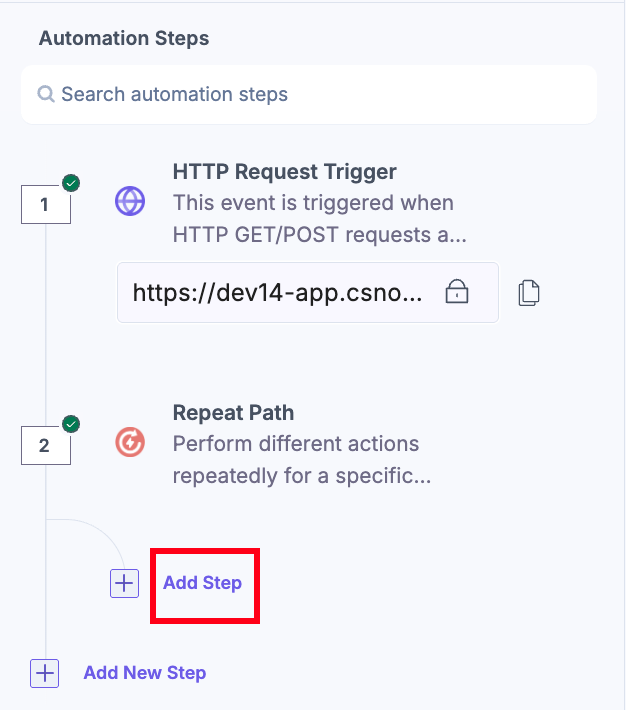Select step number 2 box
This screenshot has width=626, height=710.
click(x=45, y=446)
